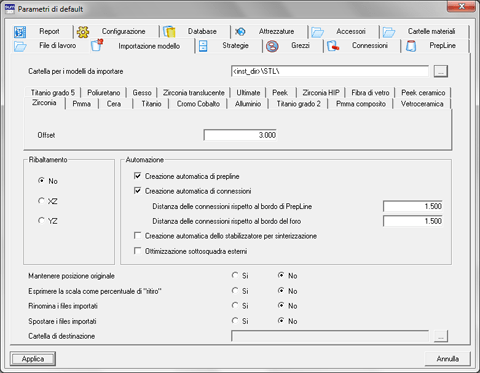Image resolution: width=480 pixels, height=373 pixels.
Task: Select the Peek ceramico material tab
Action: point(423,93)
